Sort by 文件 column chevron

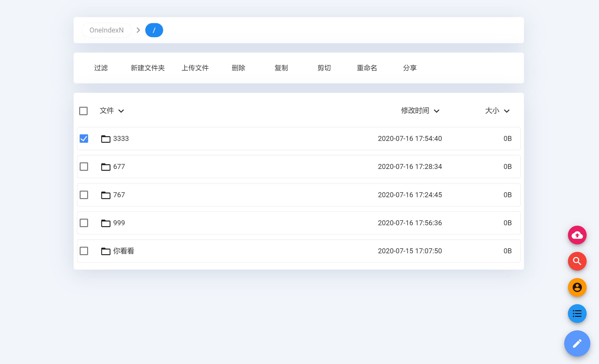(x=121, y=111)
